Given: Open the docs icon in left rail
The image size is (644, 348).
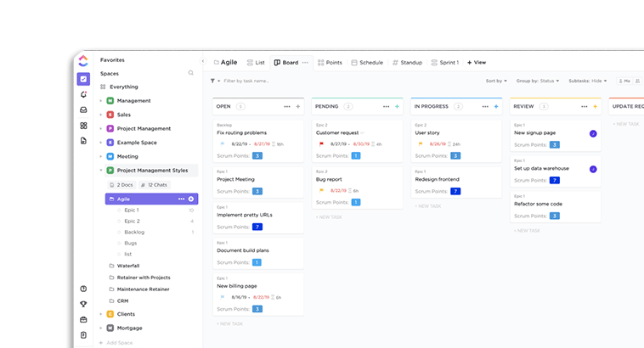Looking at the screenshot, I should [83, 141].
